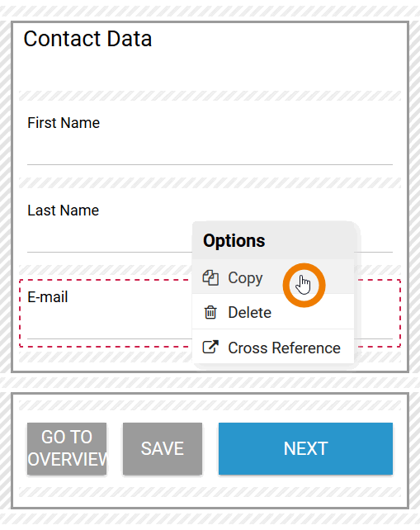Click the SAVE button
This screenshot has width=420, height=530.
pyautogui.click(x=163, y=448)
